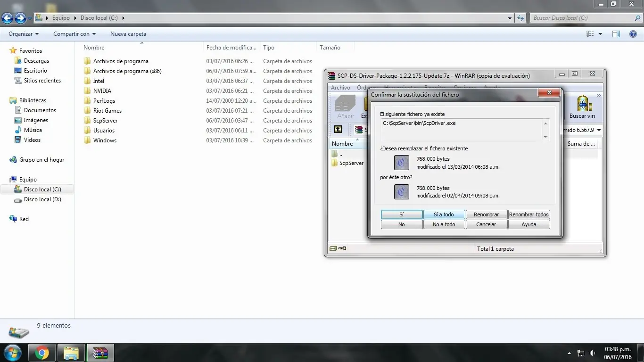Screen dimensions: 644x362
Task: Go back with Explorer's Back arrow
Action: (7, 18)
